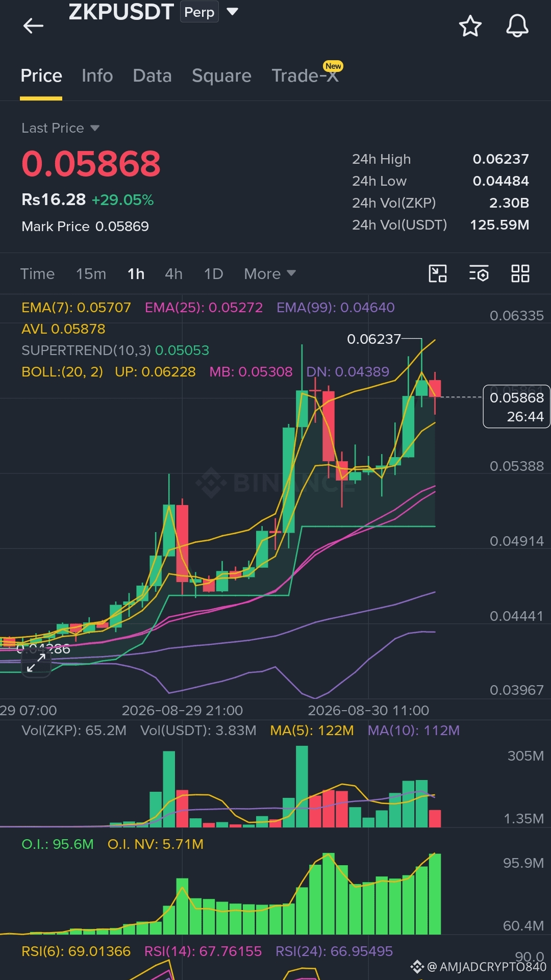Tap the 24h Vol(USDT) value 125.59M
The height and width of the screenshot is (980, 551).
click(499, 225)
